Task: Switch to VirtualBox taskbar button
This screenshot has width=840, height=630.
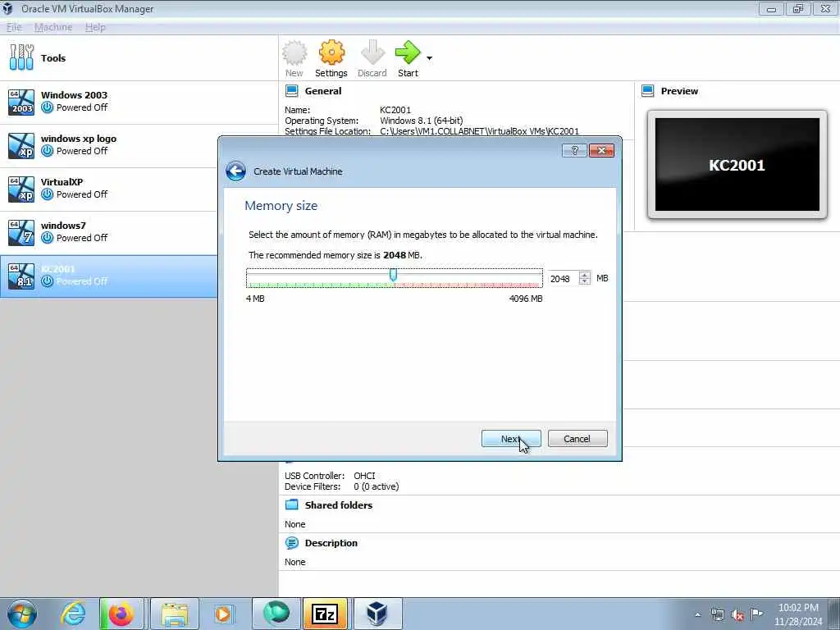Action: (377, 614)
